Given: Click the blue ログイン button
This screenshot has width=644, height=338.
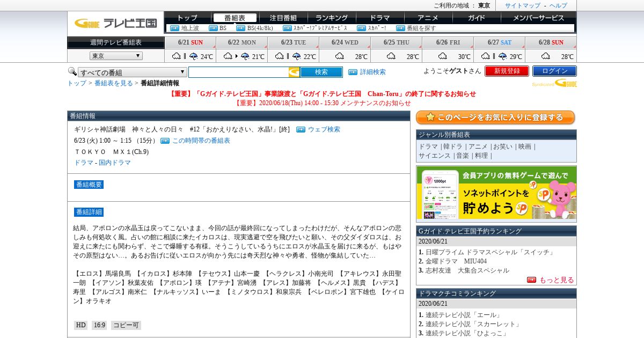Looking at the screenshot, I should tap(554, 71).
